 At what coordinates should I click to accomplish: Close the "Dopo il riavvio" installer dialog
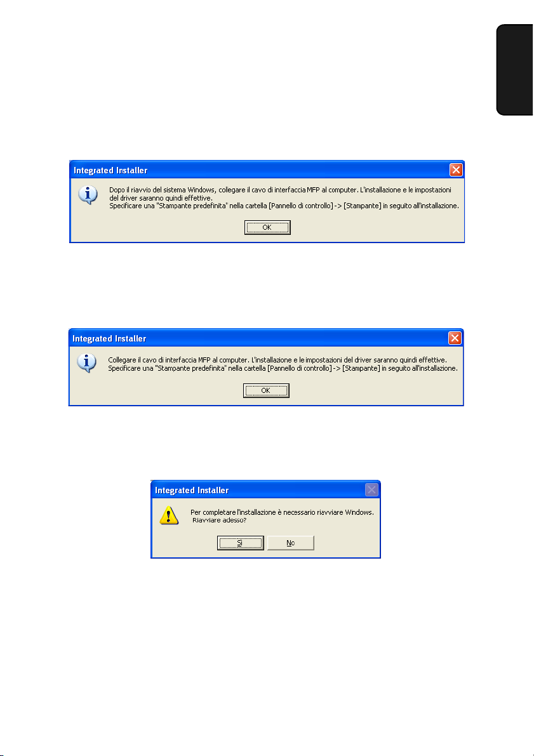pyautogui.click(x=456, y=169)
